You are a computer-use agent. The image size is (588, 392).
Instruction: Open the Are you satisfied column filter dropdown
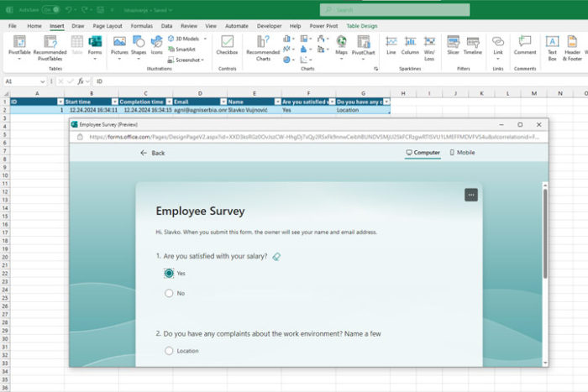(332, 102)
